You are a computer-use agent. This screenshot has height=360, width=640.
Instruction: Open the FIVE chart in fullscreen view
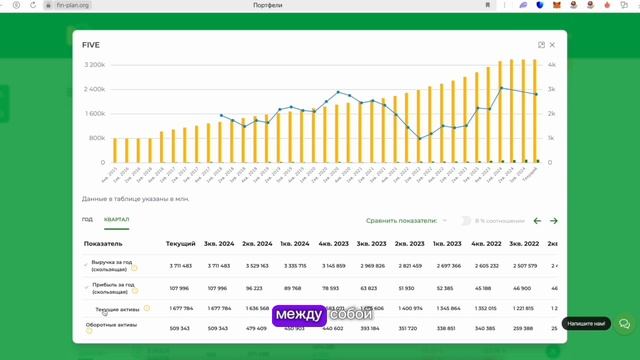click(541, 45)
